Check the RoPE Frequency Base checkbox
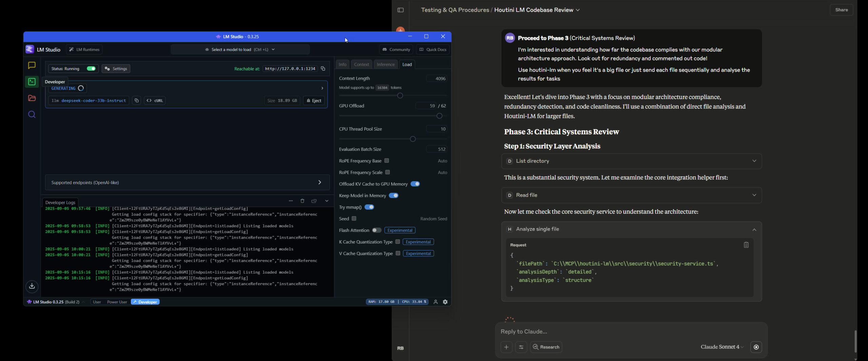Image resolution: width=868 pixels, height=361 pixels. (387, 161)
